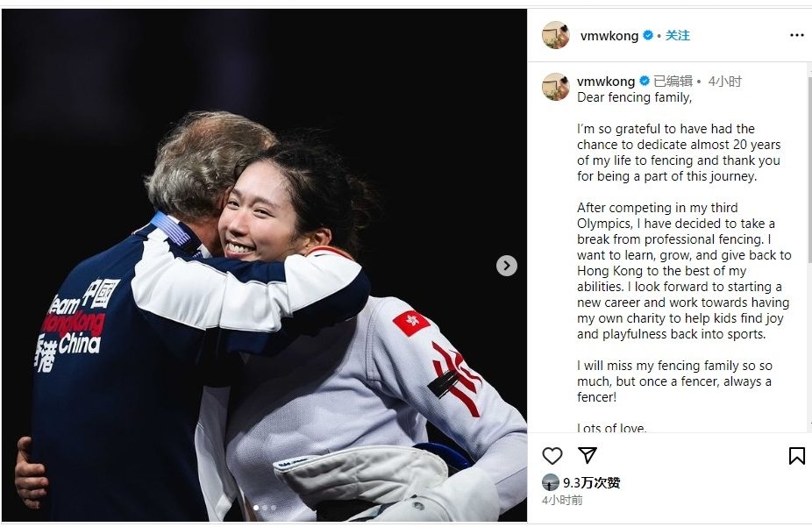This screenshot has width=812, height=527.
Task: Open the three-dot more options menu
Action: 796,35
